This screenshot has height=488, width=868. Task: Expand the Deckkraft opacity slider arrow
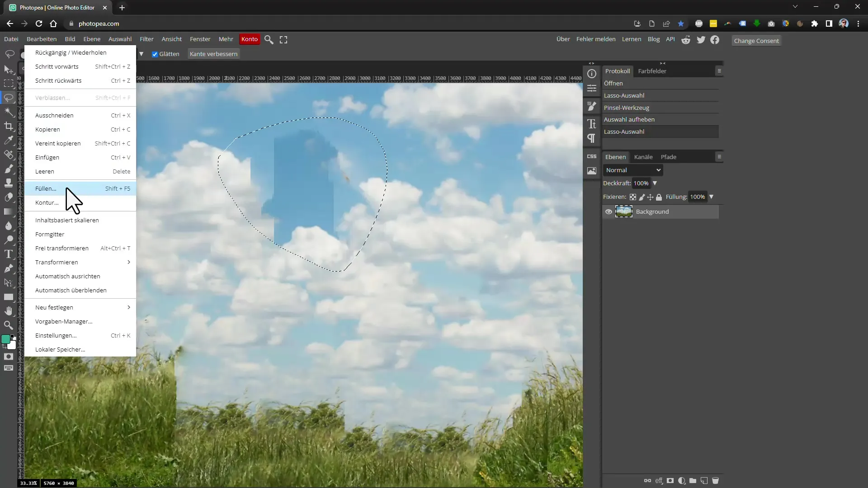(655, 183)
